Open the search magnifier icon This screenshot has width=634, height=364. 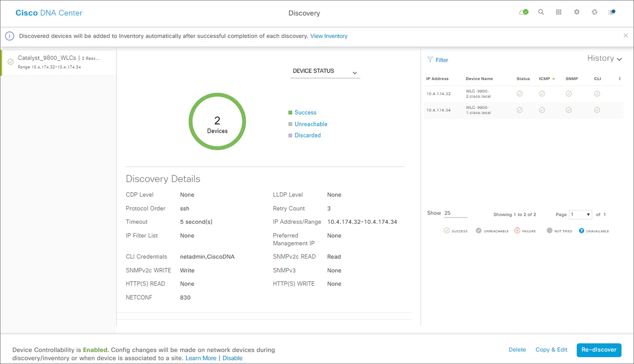[541, 12]
